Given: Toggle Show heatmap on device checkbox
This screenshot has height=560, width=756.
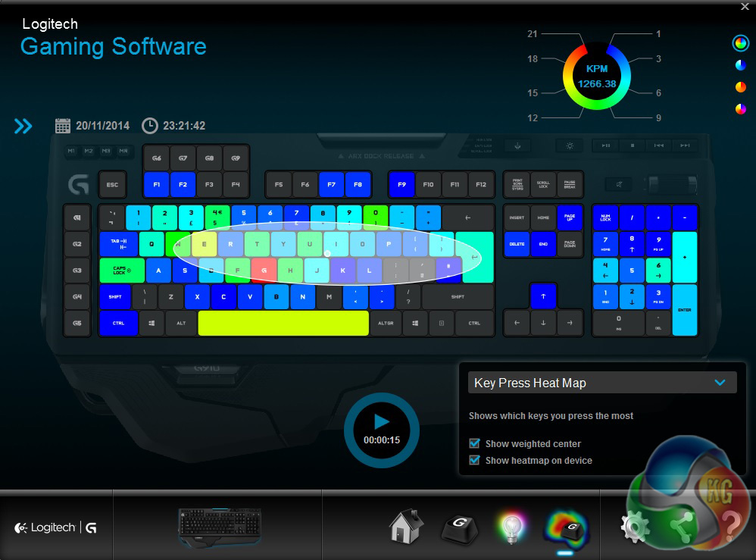Looking at the screenshot, I should click(474, 460).
